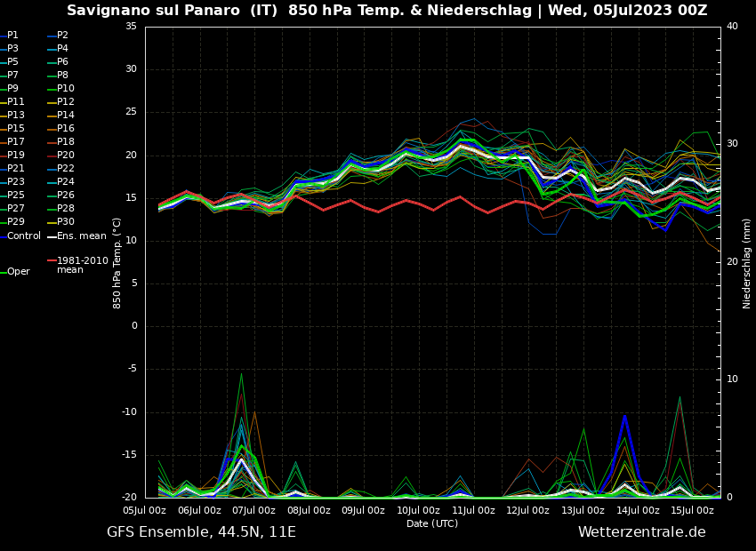The height and width of the screenshot is (551, 756).
Task: Select the P15 legend entry
Action: pyautogui.click(x=15, y=129)
